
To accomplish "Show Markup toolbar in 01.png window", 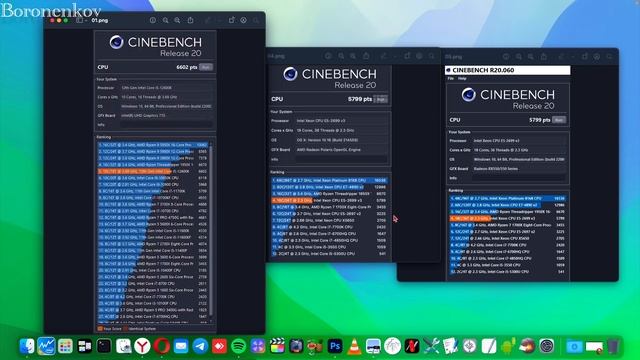I will coord(243,20).
